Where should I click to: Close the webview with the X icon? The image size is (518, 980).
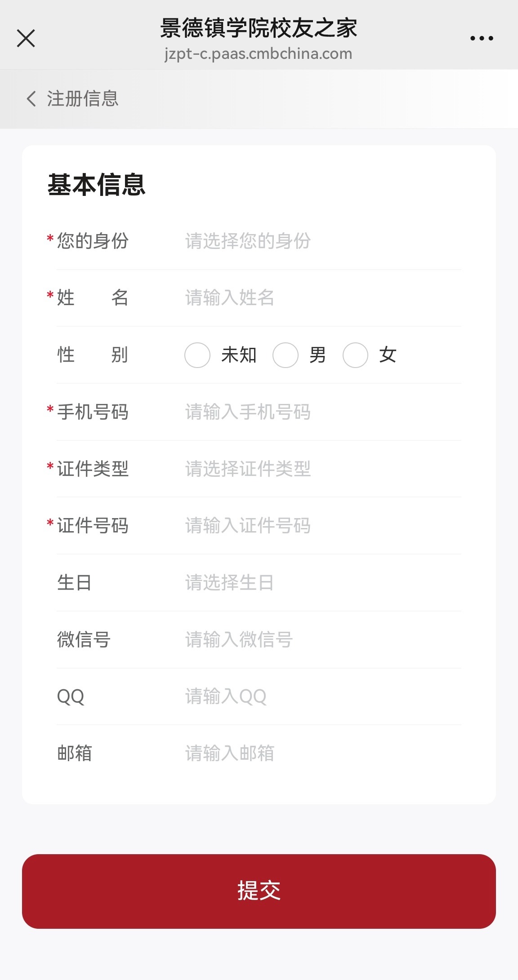click(x=26, y=38)
